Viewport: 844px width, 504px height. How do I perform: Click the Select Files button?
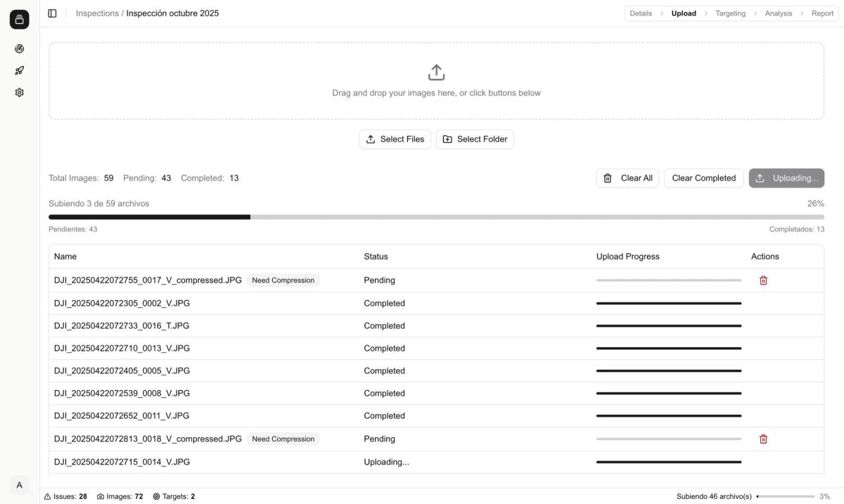395,139
